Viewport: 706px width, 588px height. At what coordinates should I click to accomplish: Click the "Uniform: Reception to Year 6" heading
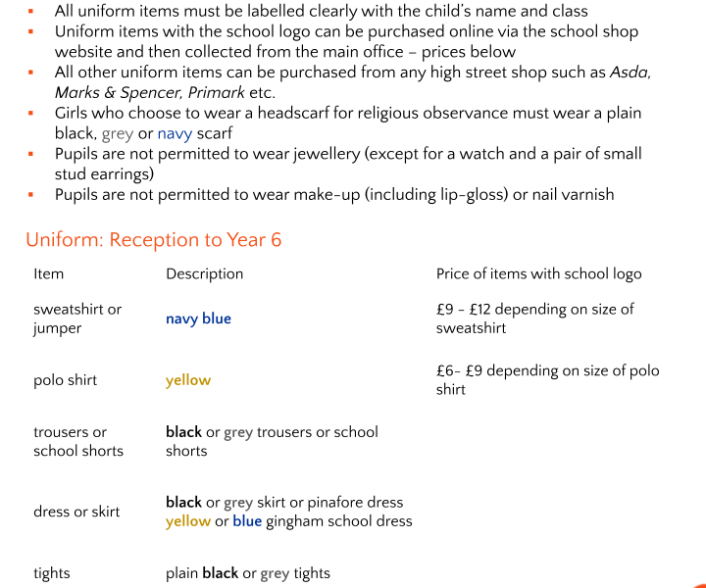pos(153,240)
